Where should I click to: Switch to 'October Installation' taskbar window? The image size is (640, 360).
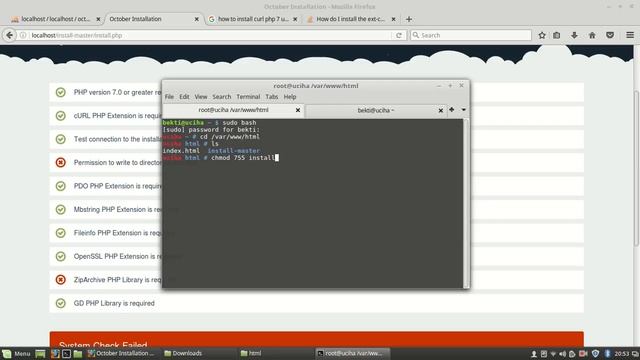[122, 353]
